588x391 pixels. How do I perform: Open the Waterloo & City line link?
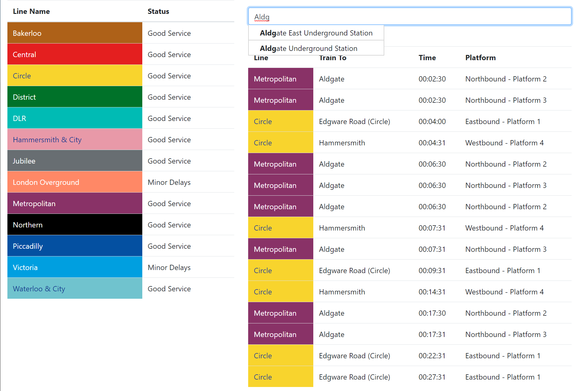coord(39,289)
